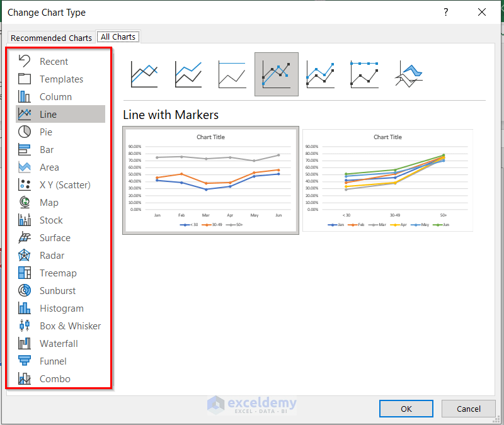This screenshot has height=425, width=504.
Task: Pick the Surface chart icon
Action: coord(25,238)
